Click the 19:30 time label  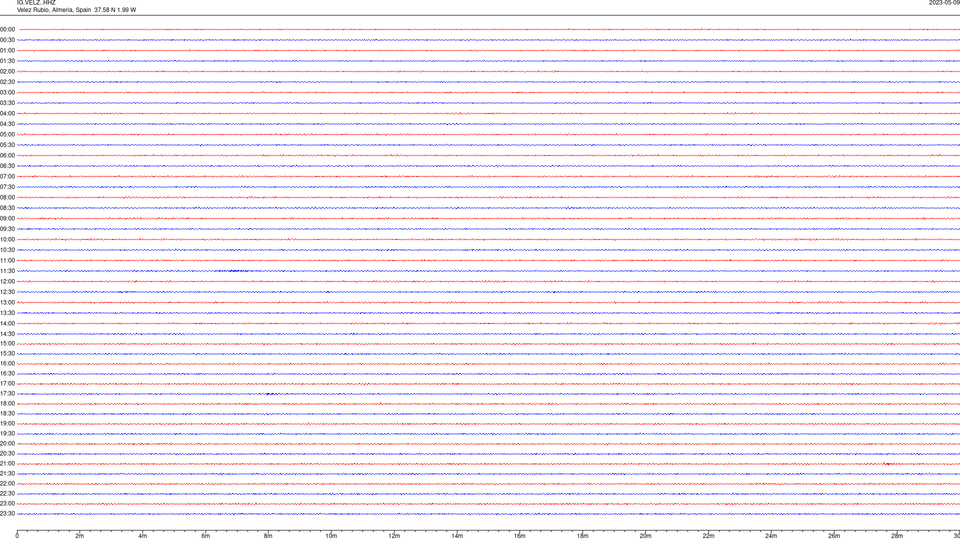[7, 433]
